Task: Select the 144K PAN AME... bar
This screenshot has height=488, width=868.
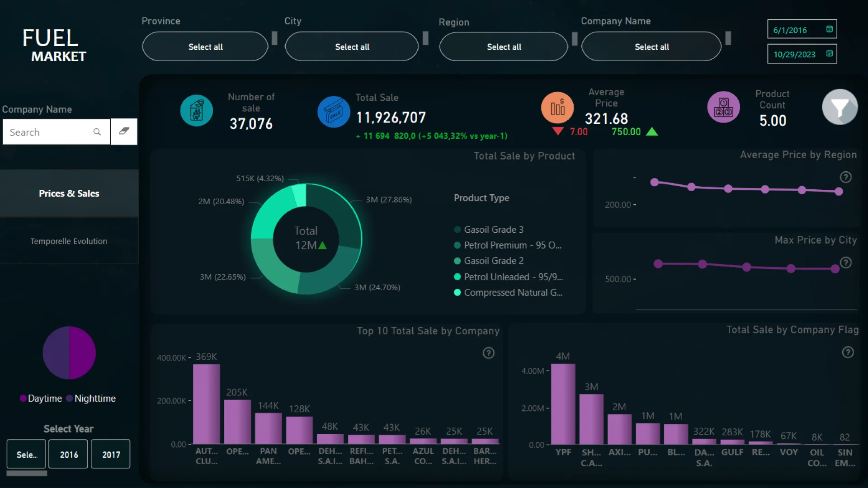Action: pos(268,428)
